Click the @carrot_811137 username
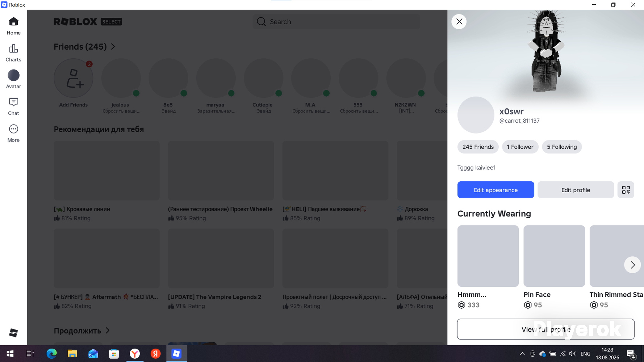The height and width of the screenshot is (362, 644). (x=519, y=121)
